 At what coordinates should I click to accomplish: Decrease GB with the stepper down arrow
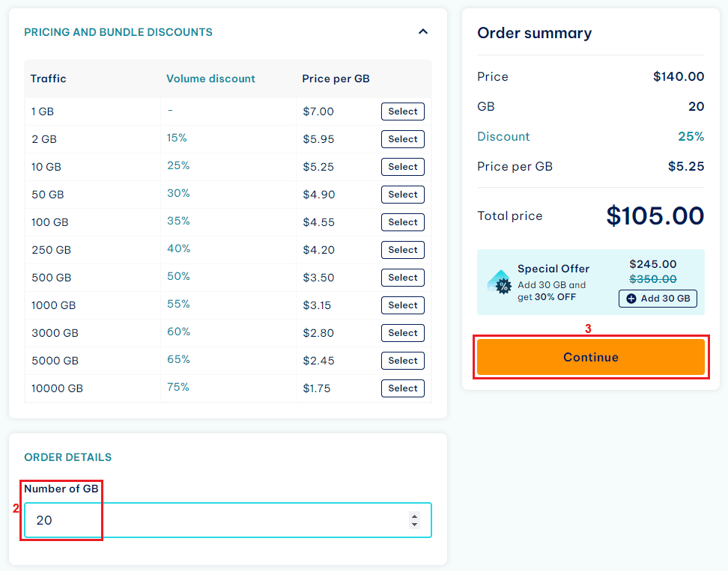tap(415, 525)
